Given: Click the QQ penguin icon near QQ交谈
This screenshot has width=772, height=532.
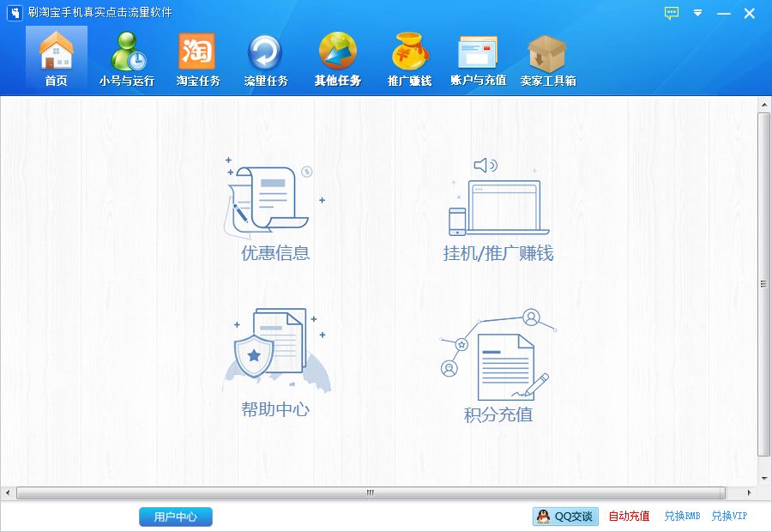Looking at the screenshot, I should pyautogui.click(x=543, y=516).
